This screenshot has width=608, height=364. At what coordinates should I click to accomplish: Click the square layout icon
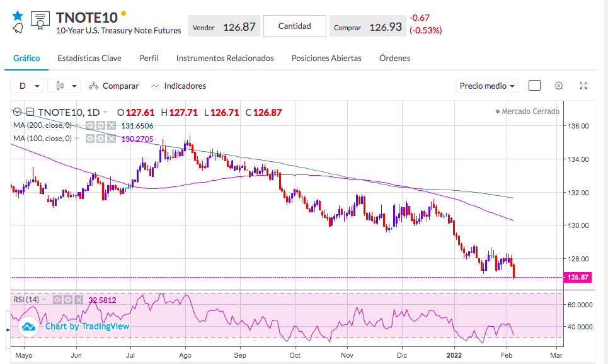[534, 85]
